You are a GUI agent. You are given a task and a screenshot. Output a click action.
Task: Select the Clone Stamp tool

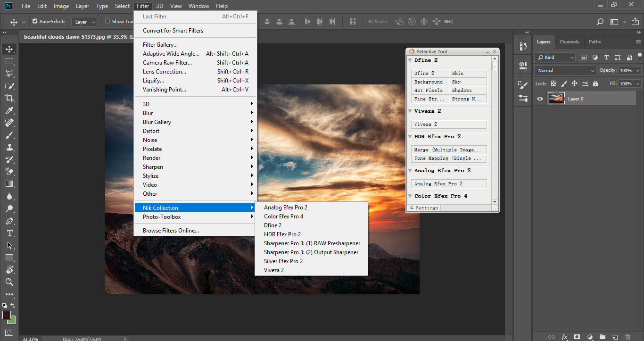(x=9, y=147)
